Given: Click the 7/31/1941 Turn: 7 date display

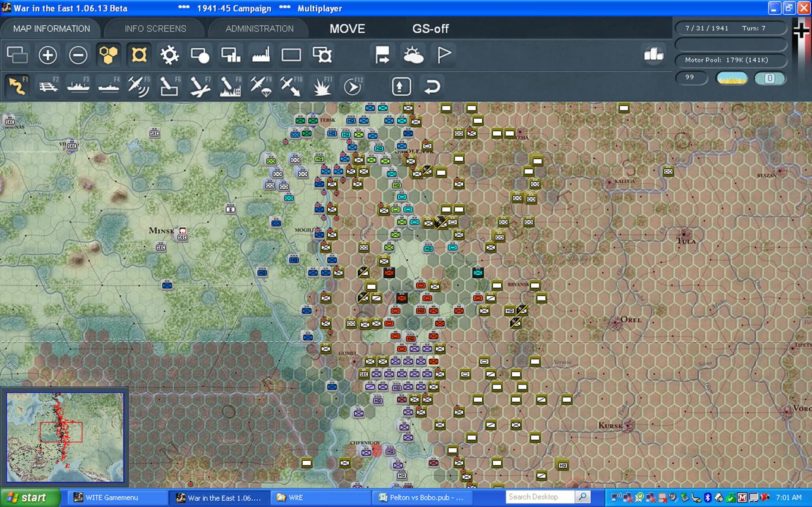Looking at the screenshot, I should (x=731, y=28).
